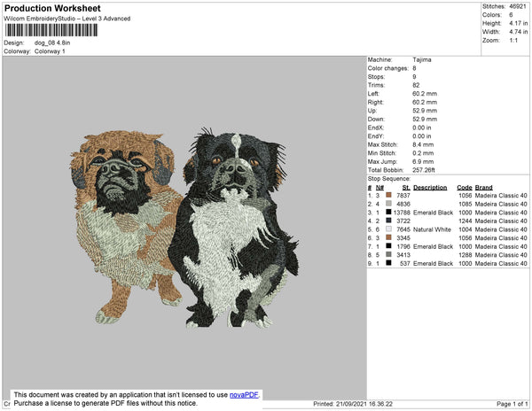Click the embroidered dogs design preview
The width and height of the screenshot is (532, 411).
pyautogui.click(x=185, y=227)
